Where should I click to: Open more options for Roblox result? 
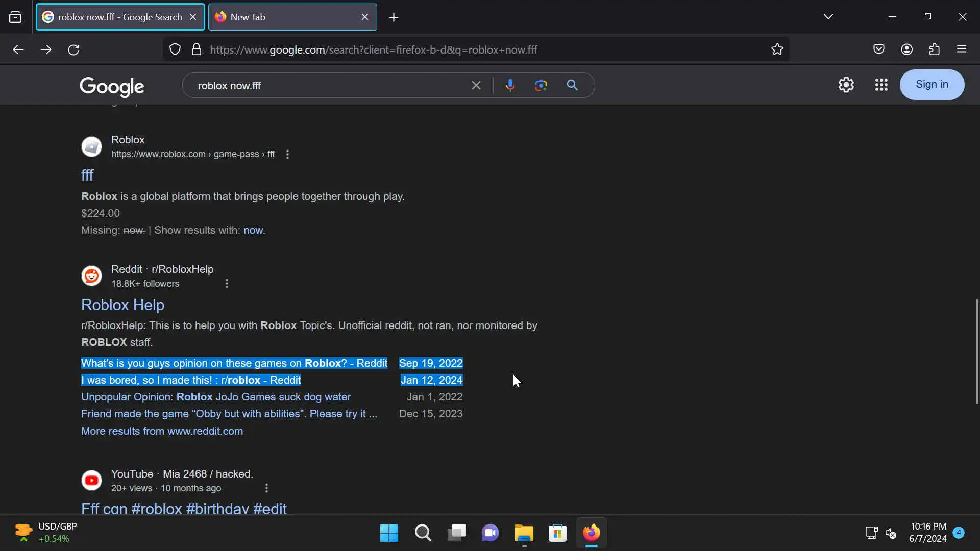[x=287, y=154]
